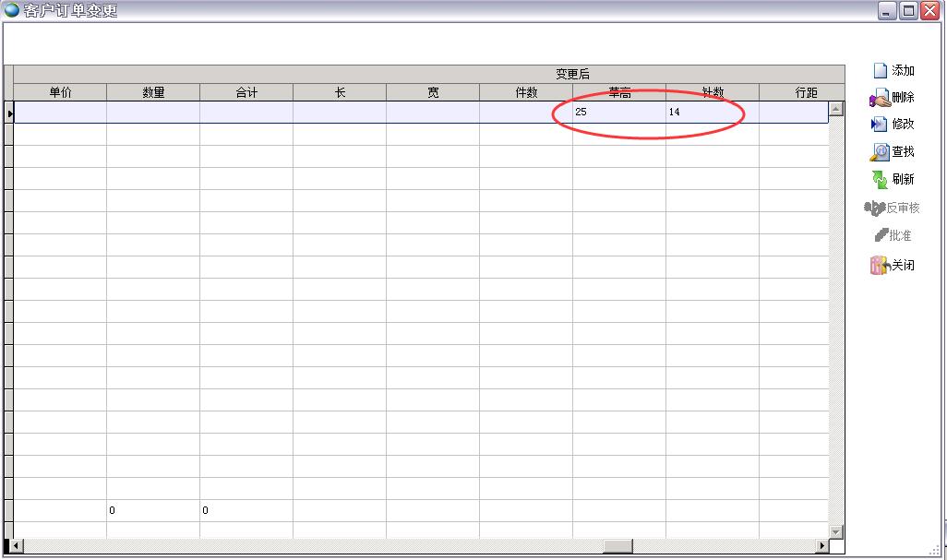The height and width of the screenshot is (560, 947).
Task: Click the 反审核 (Un-audit) icon
Action: click(874, 209)
